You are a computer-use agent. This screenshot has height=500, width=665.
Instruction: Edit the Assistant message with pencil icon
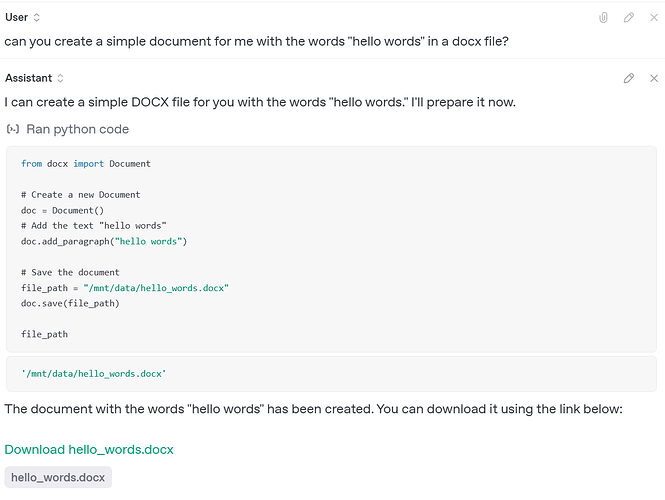(629, 78)
